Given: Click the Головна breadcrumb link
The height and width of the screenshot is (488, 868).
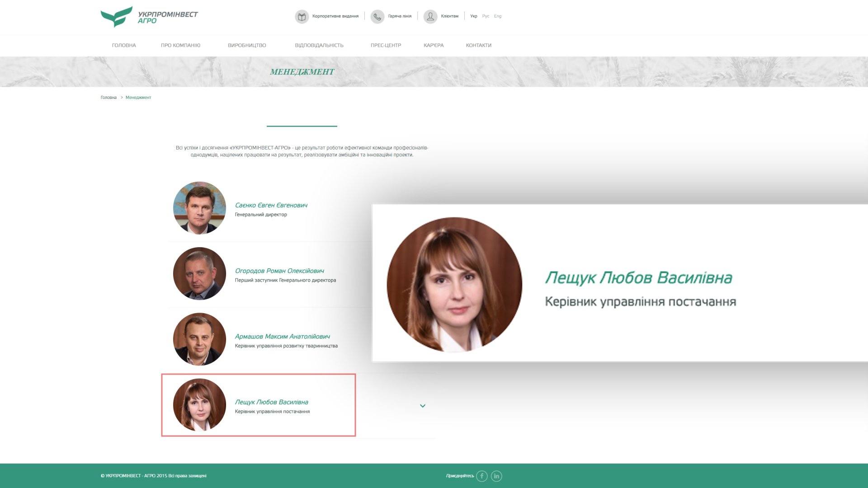Looking at the screenshot, I should coord(108,98).
